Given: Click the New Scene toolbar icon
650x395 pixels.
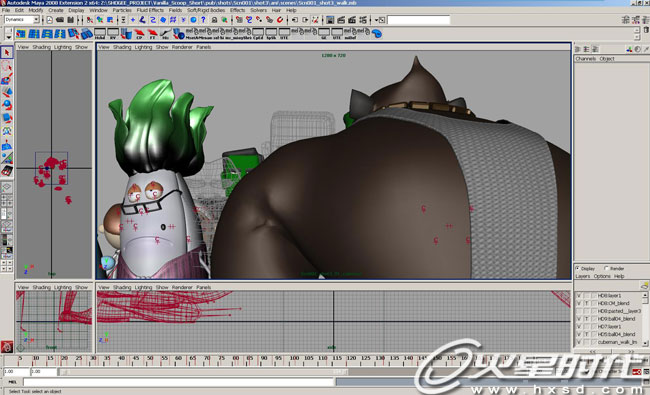Looking at the screenshot, I should click(x=49, y=20).
